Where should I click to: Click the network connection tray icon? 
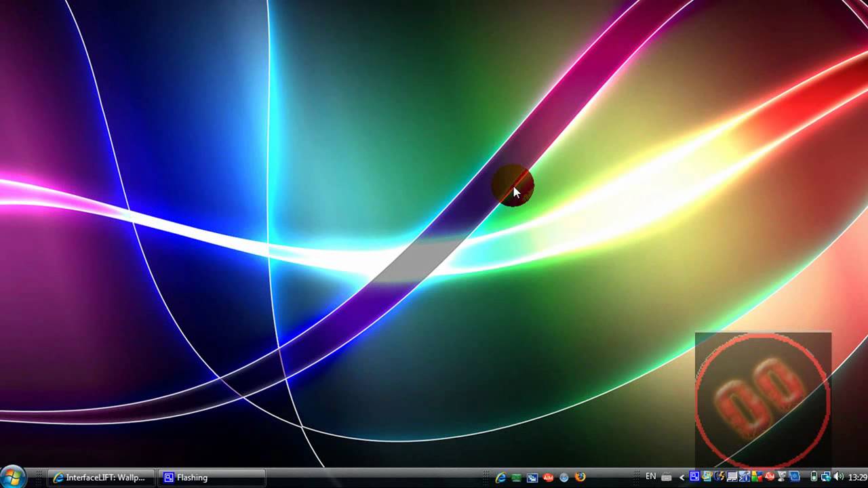point(826,476)
